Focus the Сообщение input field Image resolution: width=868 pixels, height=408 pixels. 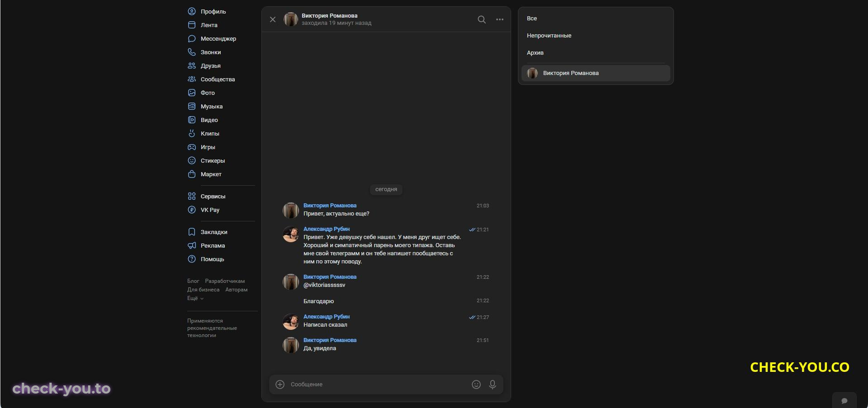378,384
